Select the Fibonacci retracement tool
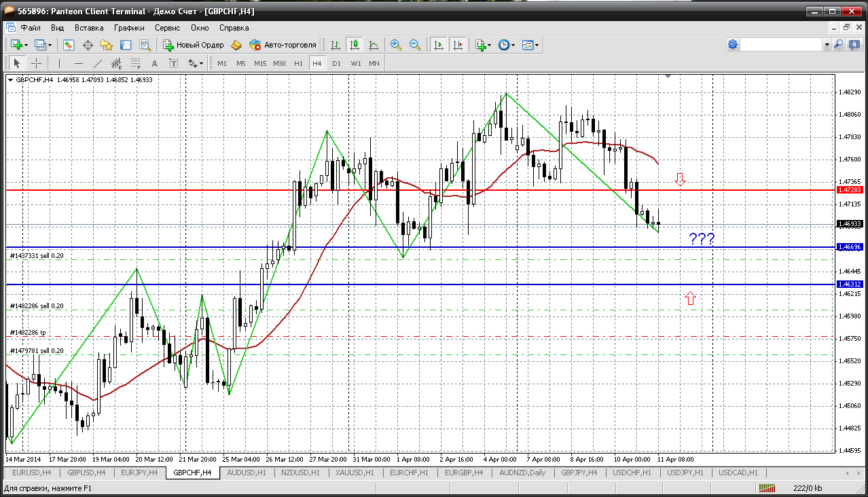 (x=136, y=63)
